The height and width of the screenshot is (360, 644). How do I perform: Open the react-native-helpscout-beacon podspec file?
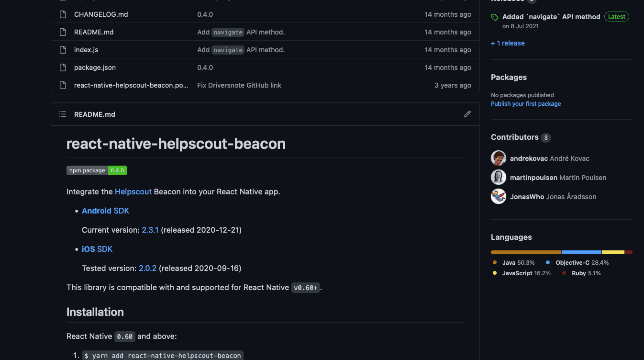(x=131, y=85)
